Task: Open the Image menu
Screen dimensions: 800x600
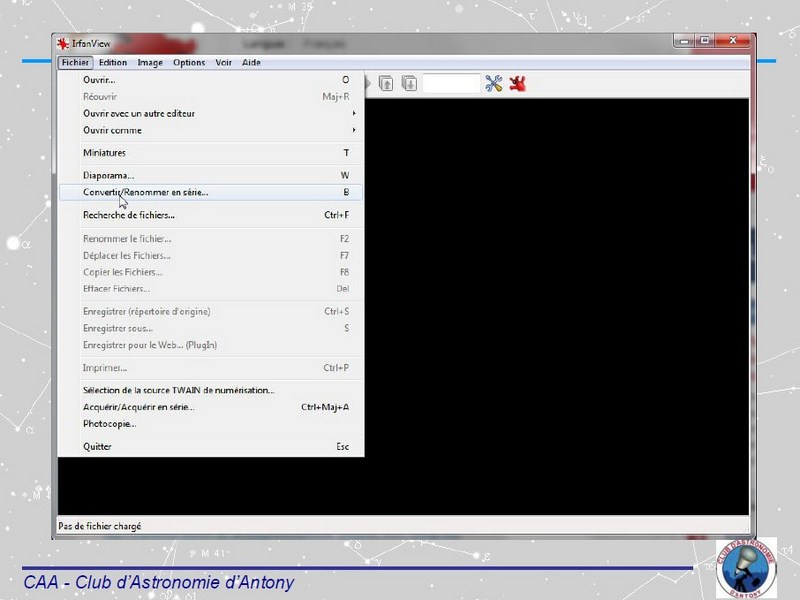Action: tap(150, 62)
